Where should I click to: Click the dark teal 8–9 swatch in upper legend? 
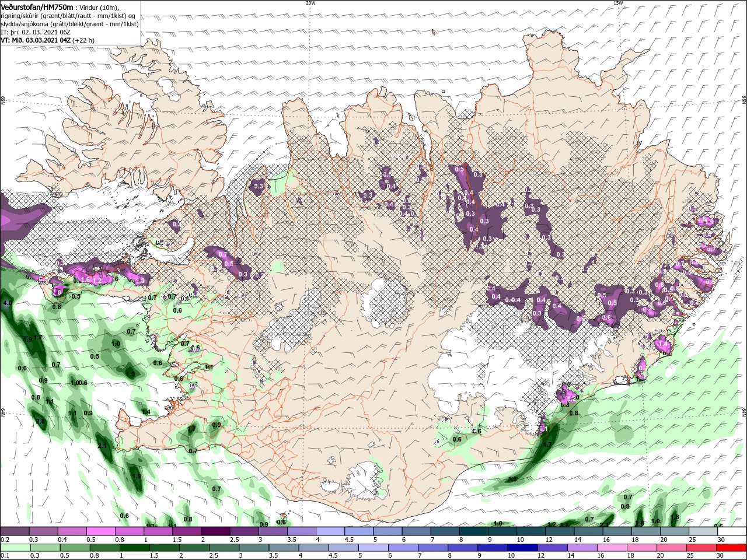[x=473, y=531]
